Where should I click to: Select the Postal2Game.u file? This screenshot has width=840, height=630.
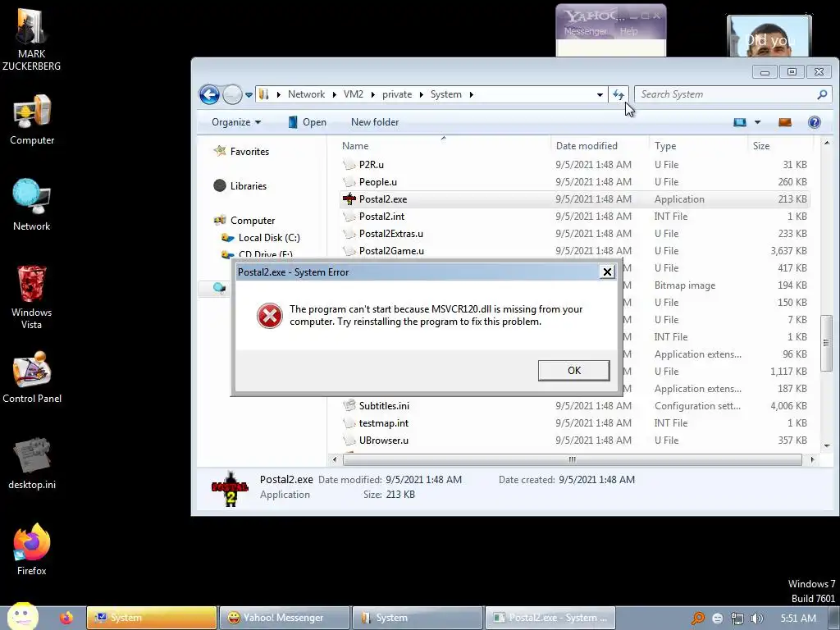(x=391, y=251)
